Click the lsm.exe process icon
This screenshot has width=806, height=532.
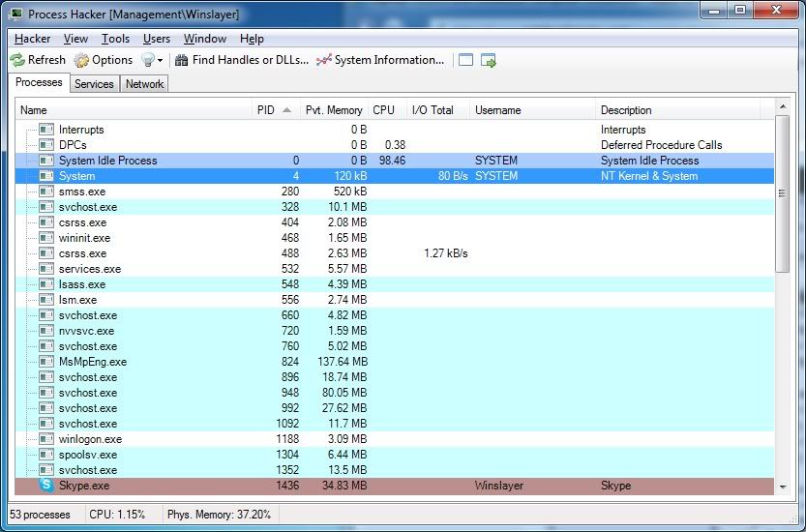pos(46,300)
